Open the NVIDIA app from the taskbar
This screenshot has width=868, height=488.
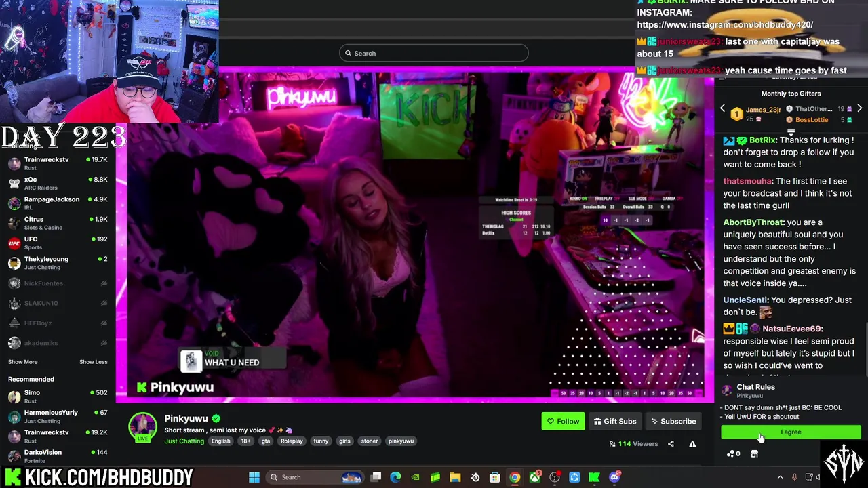416,477
